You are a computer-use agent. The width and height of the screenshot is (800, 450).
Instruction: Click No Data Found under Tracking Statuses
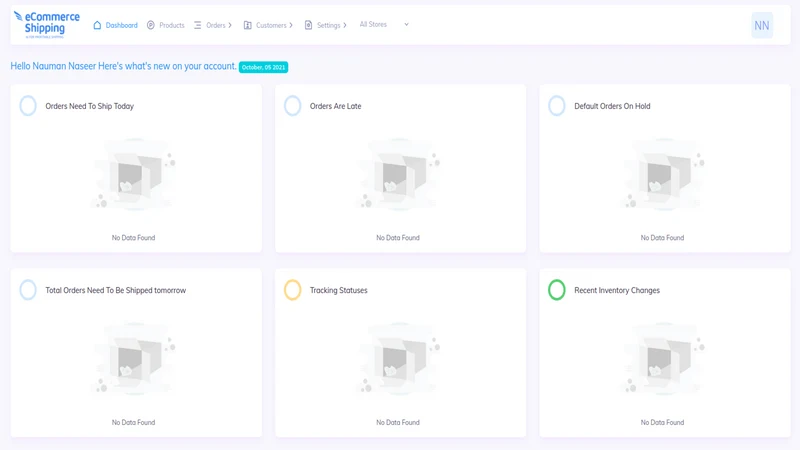[397, 422]
